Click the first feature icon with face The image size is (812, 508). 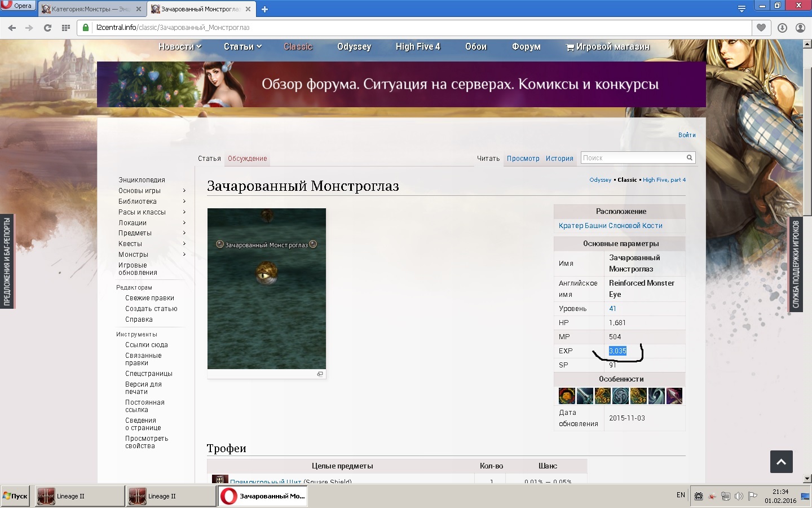(567, 396)
